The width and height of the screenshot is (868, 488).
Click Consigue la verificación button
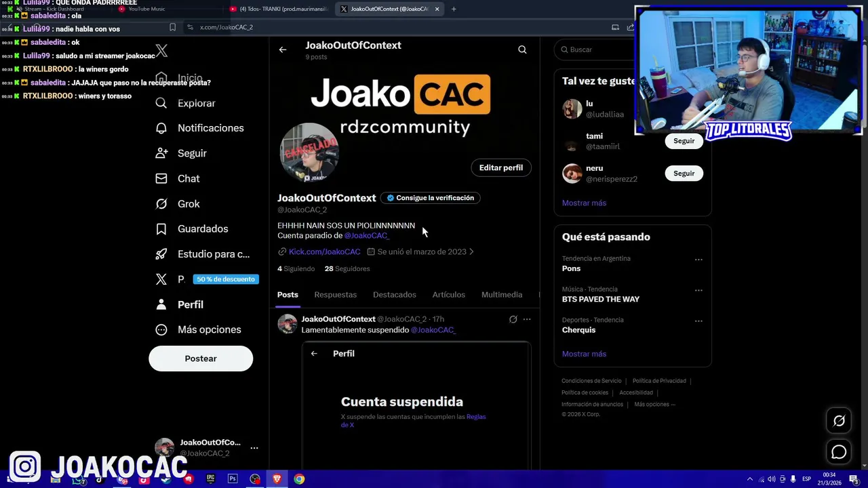coord(430,198)
